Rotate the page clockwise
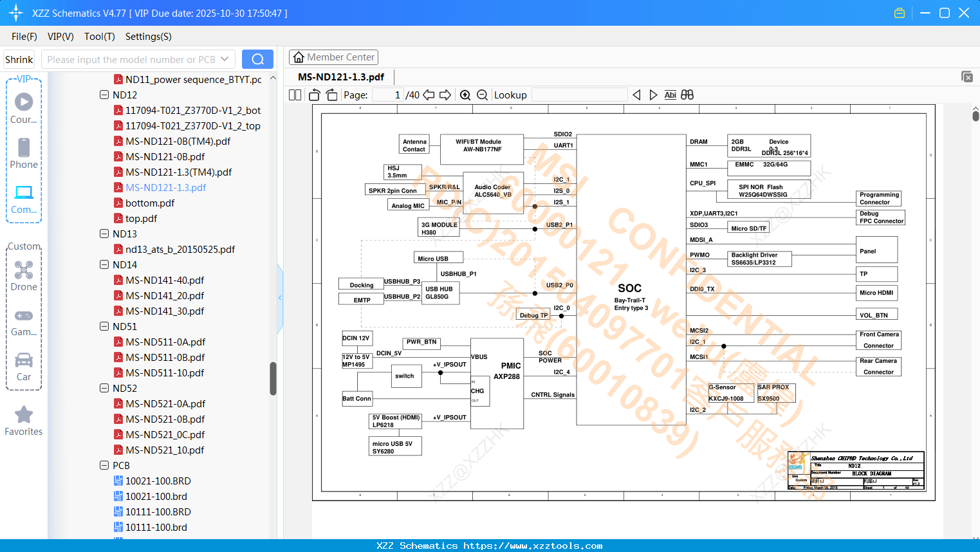The height and width of the screenshot is (552, 980). [x=331, y=95]
